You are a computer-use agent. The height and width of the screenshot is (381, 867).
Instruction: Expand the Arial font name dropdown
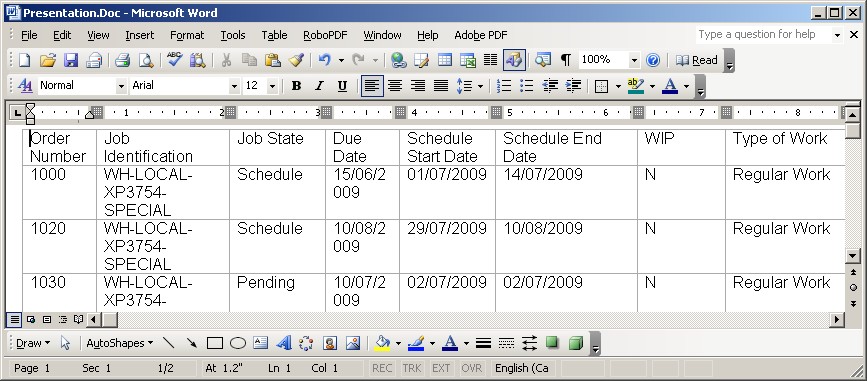coord(234,86)
